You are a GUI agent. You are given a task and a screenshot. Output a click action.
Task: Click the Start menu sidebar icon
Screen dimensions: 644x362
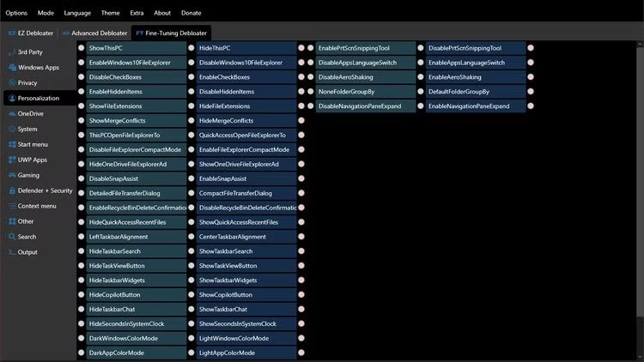[x=10, y=144]
